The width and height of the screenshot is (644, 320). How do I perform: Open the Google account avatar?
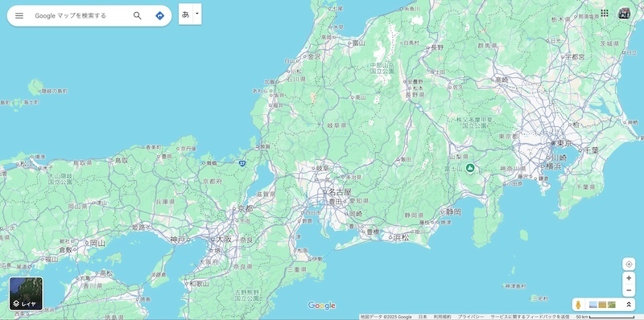[x=625, y=13]
